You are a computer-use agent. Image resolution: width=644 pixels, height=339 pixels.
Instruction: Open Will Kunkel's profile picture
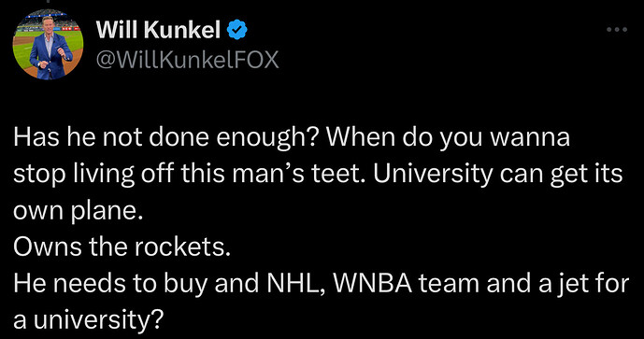click(48, 44)
